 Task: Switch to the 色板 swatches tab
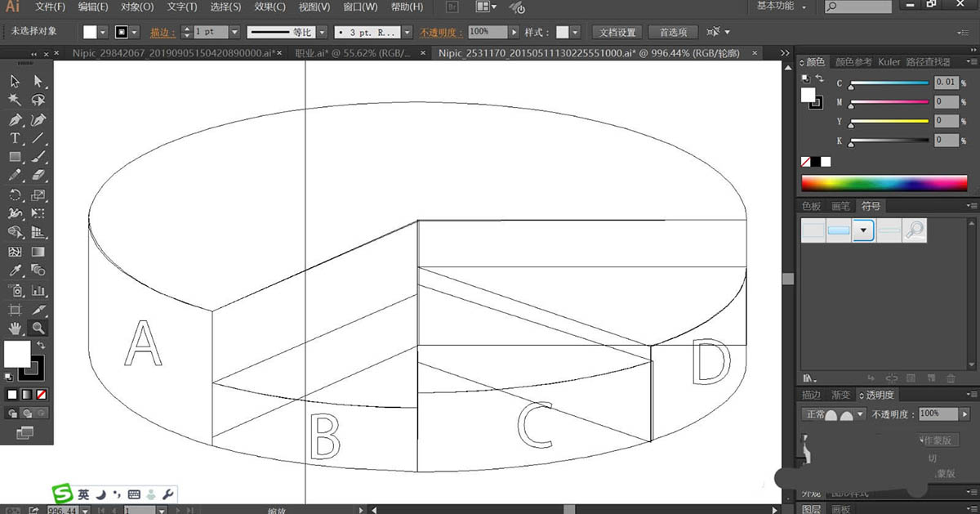tap(811, 206)
